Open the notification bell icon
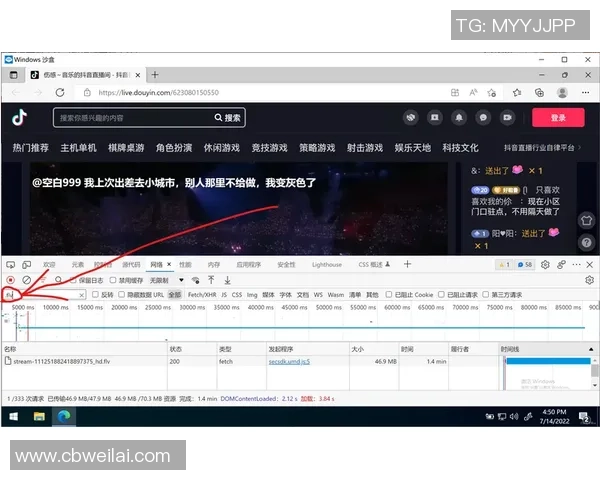The width and height of the screenshot is (600, 480). coord(459,118)
